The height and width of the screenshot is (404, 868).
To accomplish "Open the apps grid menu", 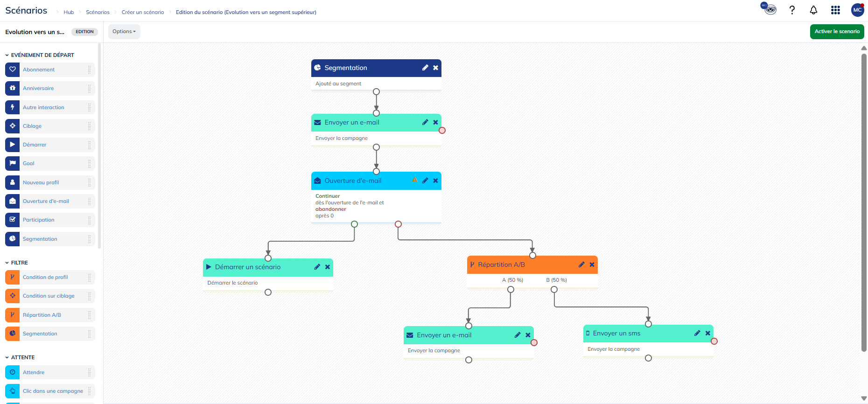I will pyautogui.click(x=835, y=10).
